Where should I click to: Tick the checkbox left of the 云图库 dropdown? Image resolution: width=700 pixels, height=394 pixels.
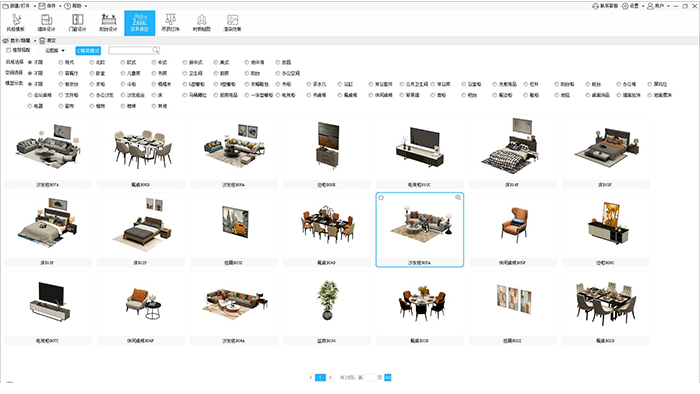pyautogui.click(x=8, y=50)
